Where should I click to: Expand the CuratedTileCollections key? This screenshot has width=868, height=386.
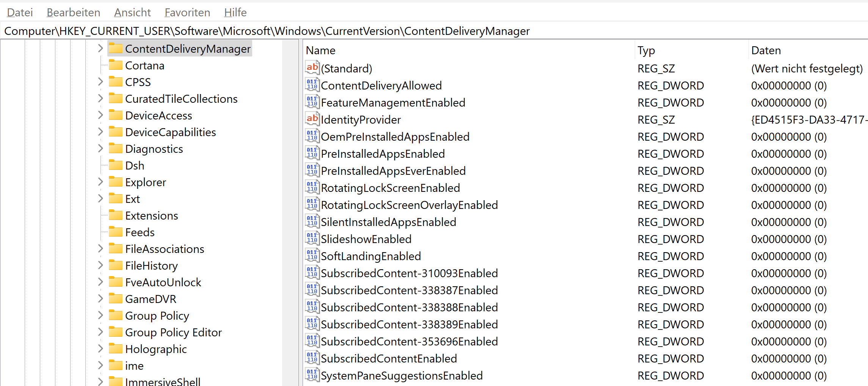click(100, 98)
